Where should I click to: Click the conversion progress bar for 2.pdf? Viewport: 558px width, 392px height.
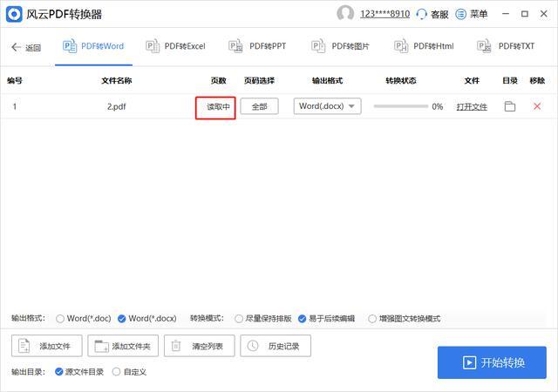point(401,106)
